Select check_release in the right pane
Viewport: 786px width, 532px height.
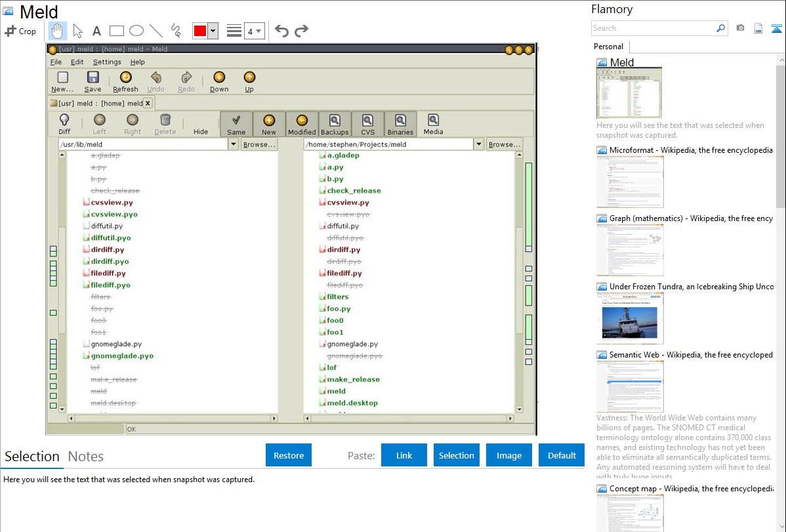(354, 190)
